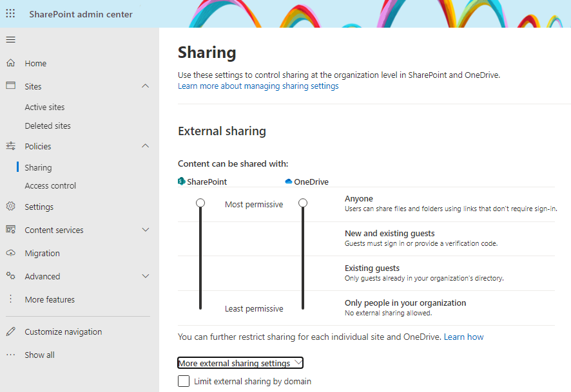Click 'New and existing guests' label

[x=390, y=234]
